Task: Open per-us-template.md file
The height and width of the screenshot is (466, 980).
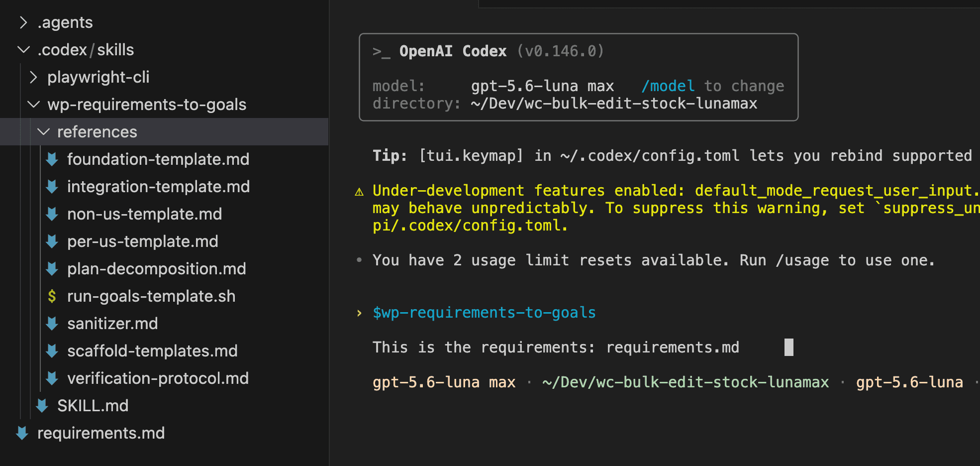Action: [142, 241]
